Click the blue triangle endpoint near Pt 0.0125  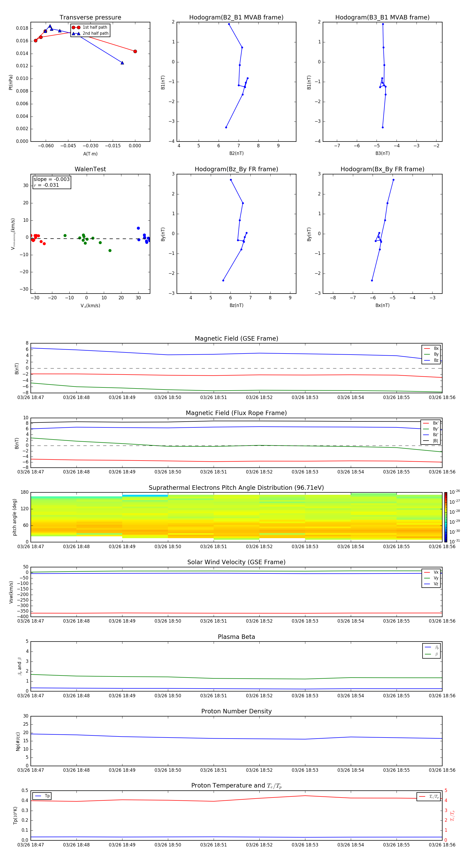point(122,63)
